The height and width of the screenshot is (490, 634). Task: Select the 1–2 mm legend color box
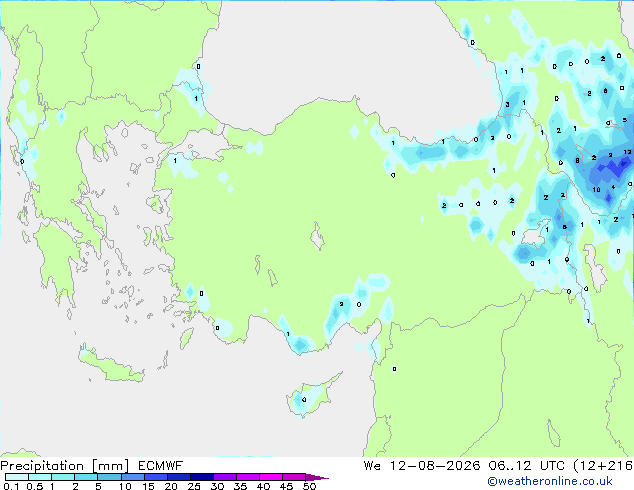pyautogui.click(x=63, y=477)
